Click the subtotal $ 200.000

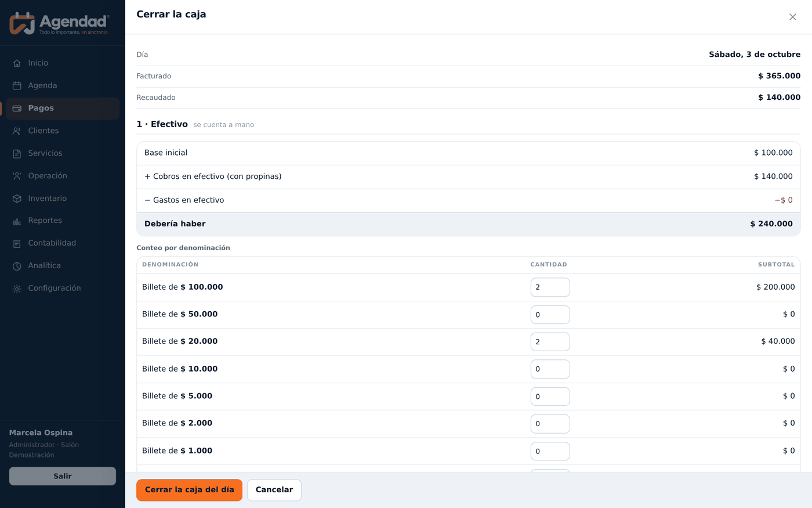(775, 287)
